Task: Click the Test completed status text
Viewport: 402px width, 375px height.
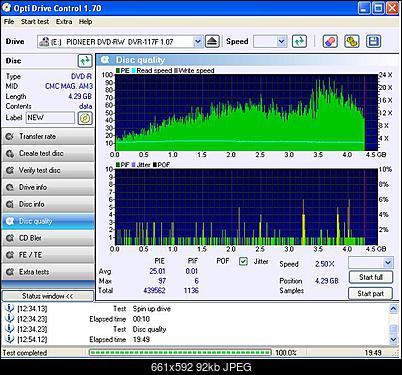Action: pyautogui.click(x=25, y=353)
